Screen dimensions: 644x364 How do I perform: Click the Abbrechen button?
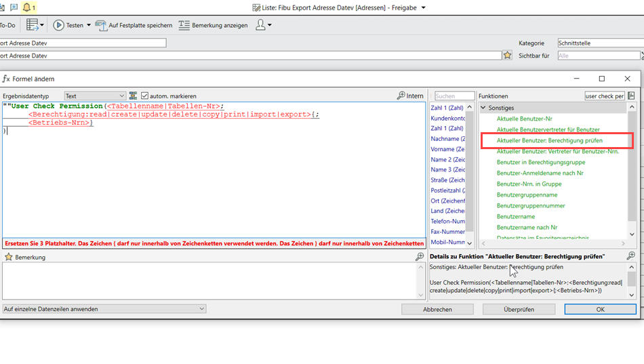coord(437,309)
